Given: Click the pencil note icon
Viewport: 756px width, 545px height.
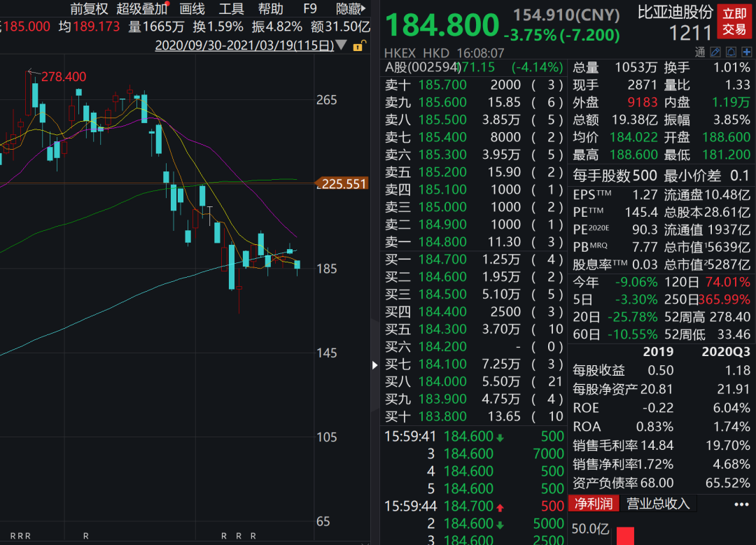Looking at the screenshot, I should click(x=715, y=52).
